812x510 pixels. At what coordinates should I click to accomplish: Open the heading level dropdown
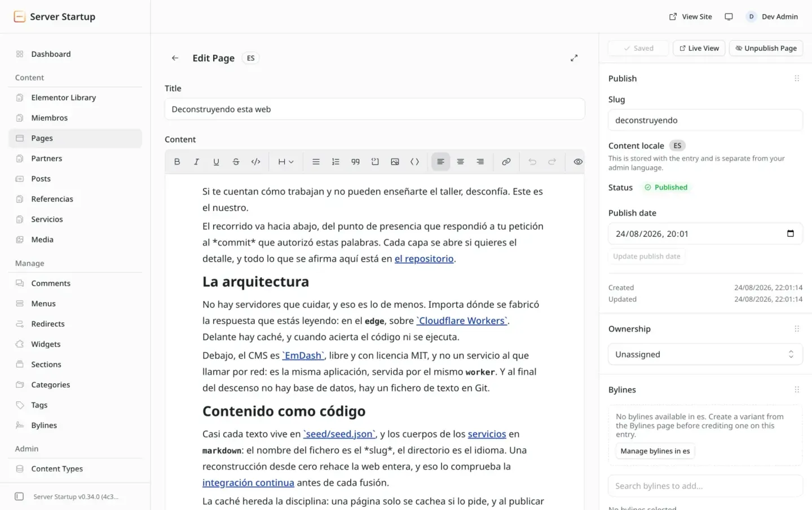285,162
